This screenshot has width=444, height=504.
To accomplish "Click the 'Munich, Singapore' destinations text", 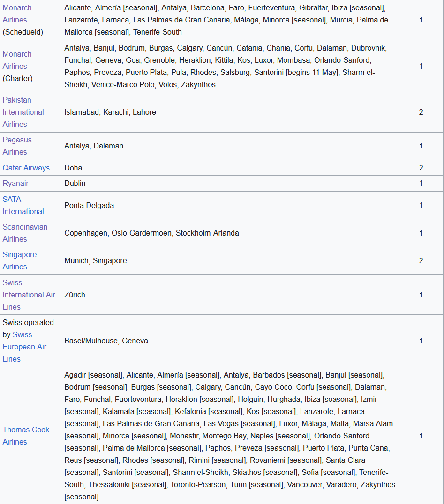I will pyautogui.click(x=96, y=260).
